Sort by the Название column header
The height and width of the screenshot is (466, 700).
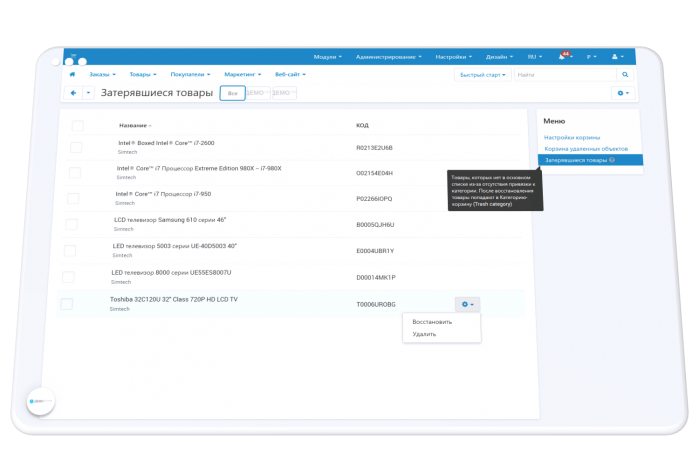coord(135,125)
